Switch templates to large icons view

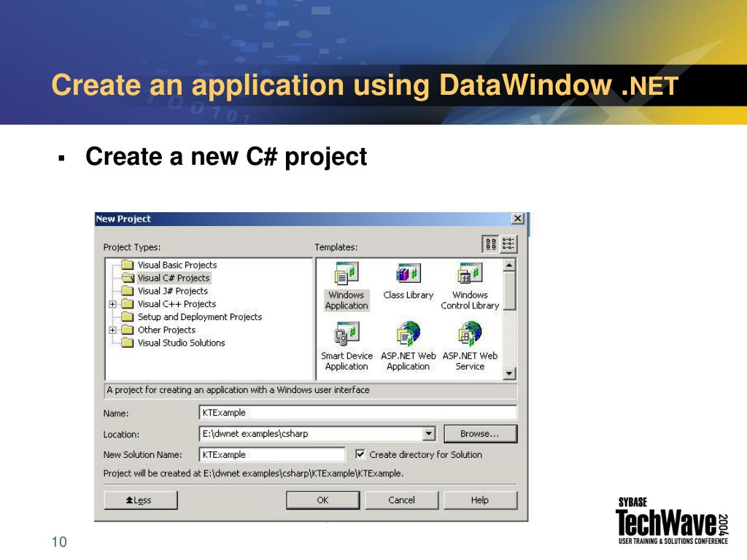[491, 244]
